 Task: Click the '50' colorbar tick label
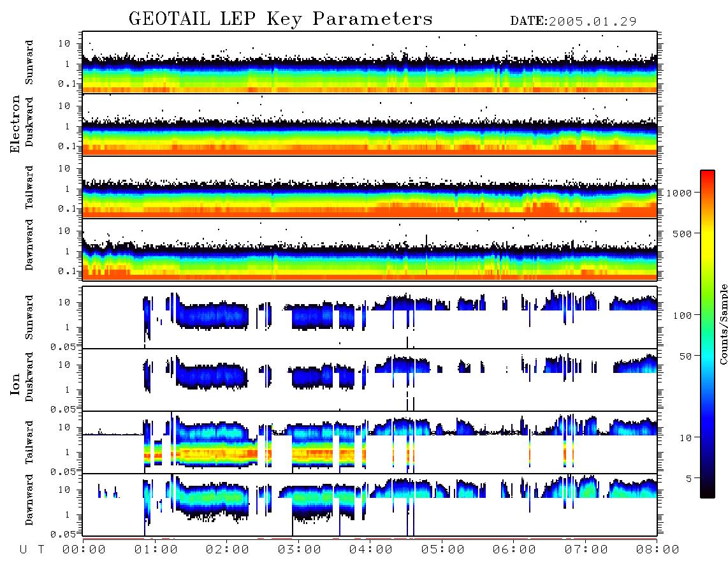(x=685, y=356)
